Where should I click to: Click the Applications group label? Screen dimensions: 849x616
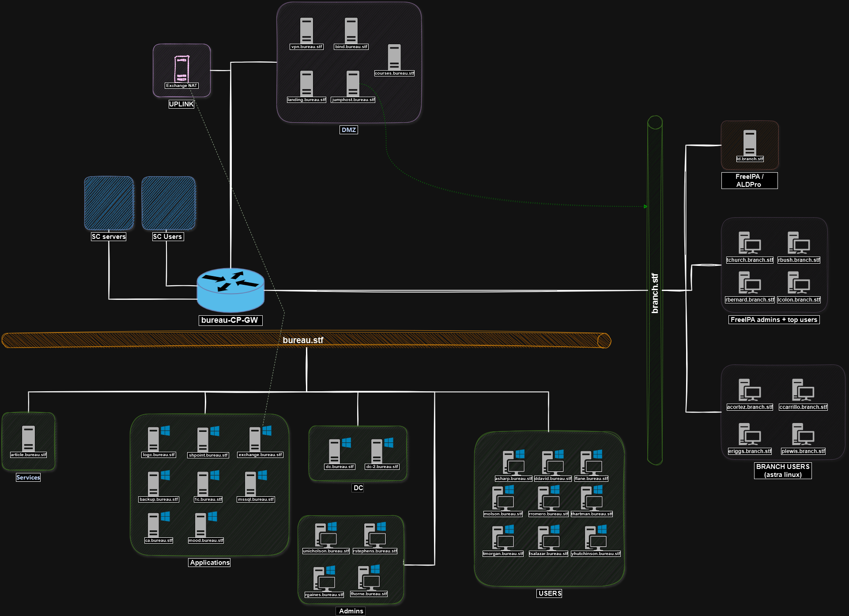click(x=210, y=563)
